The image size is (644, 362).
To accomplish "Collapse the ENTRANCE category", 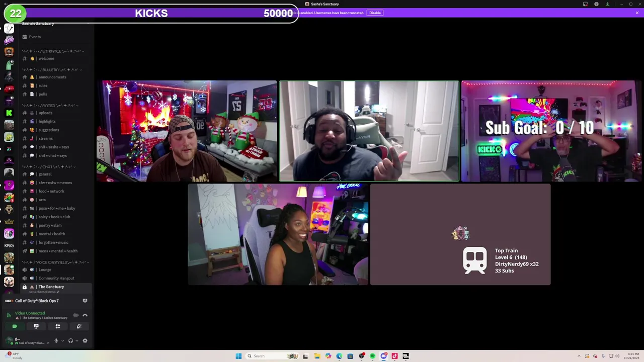I will click(52, 51).
